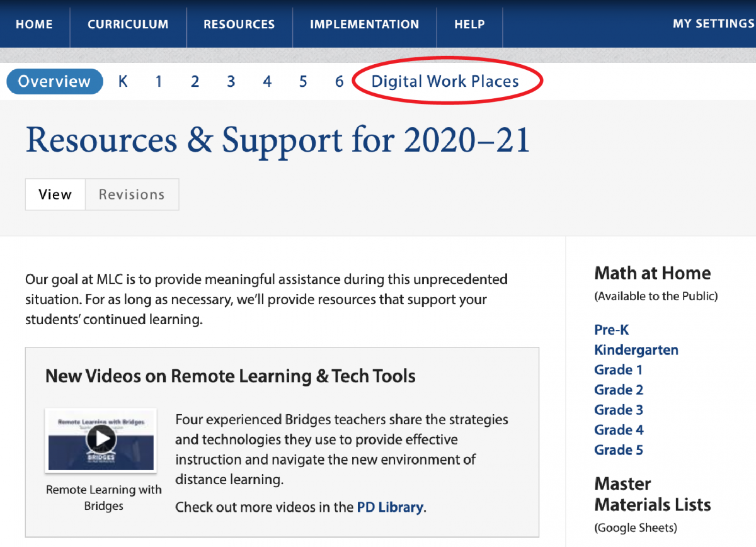
Task: Open the HELP menu
Action: tap(469, 25)
